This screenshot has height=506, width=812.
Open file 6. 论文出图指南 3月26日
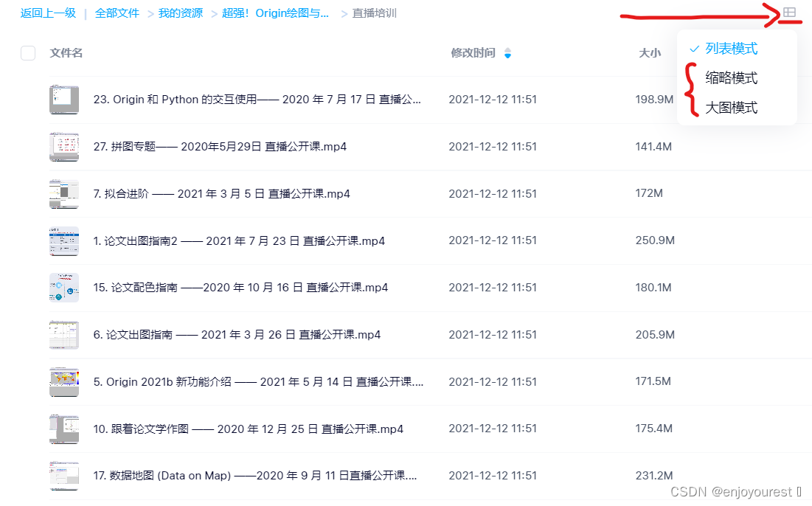tap(237, 335)
